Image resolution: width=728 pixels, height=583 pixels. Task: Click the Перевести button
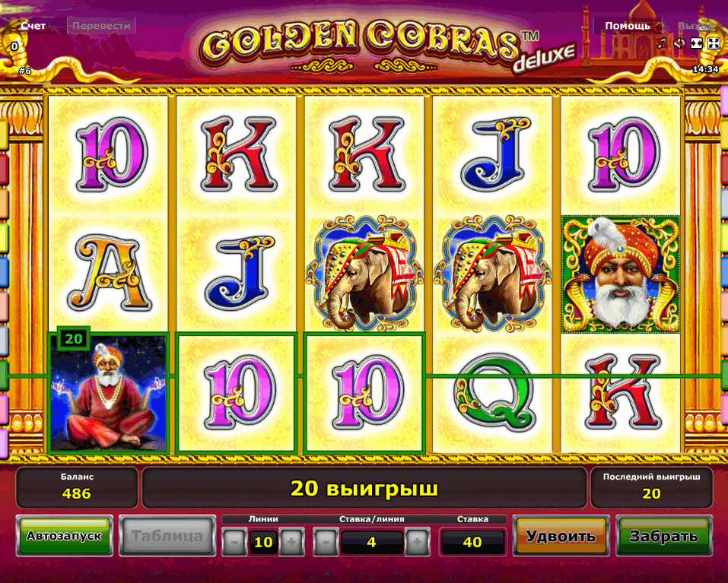click(x=101, y=26)
